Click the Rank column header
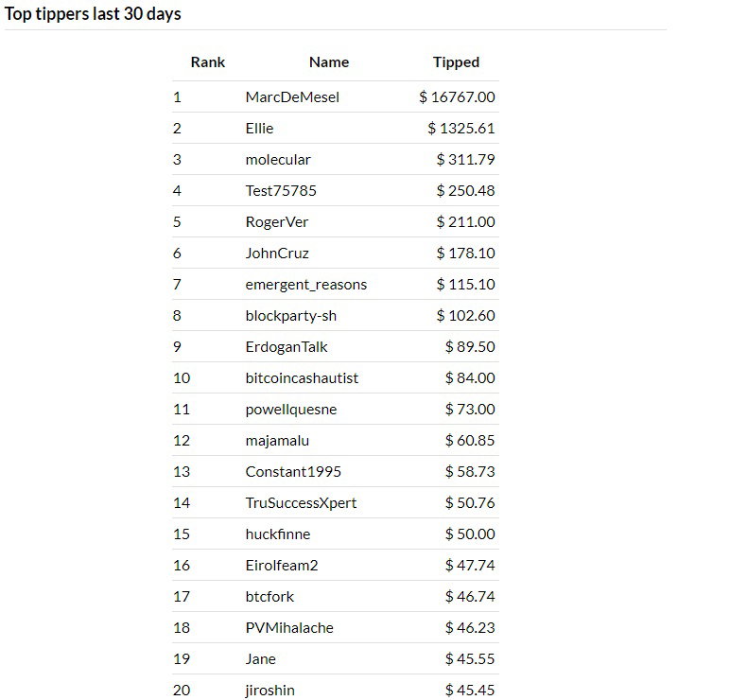This screenshot has height=700, width=747. (208, 61)
